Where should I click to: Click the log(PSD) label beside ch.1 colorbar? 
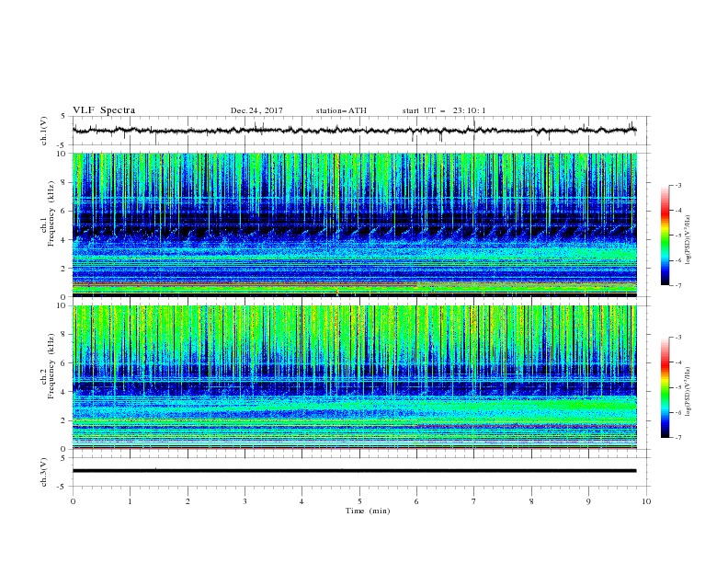688,239
